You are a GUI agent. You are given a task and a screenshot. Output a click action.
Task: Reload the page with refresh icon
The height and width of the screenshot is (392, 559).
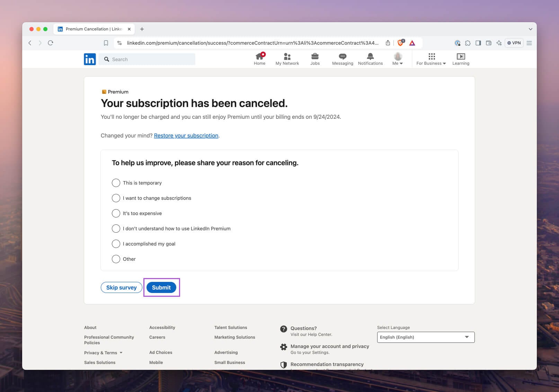(51, 43)
